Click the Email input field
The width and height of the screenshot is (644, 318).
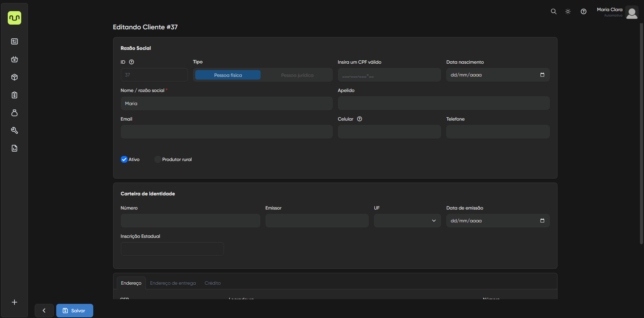(226, 132)
